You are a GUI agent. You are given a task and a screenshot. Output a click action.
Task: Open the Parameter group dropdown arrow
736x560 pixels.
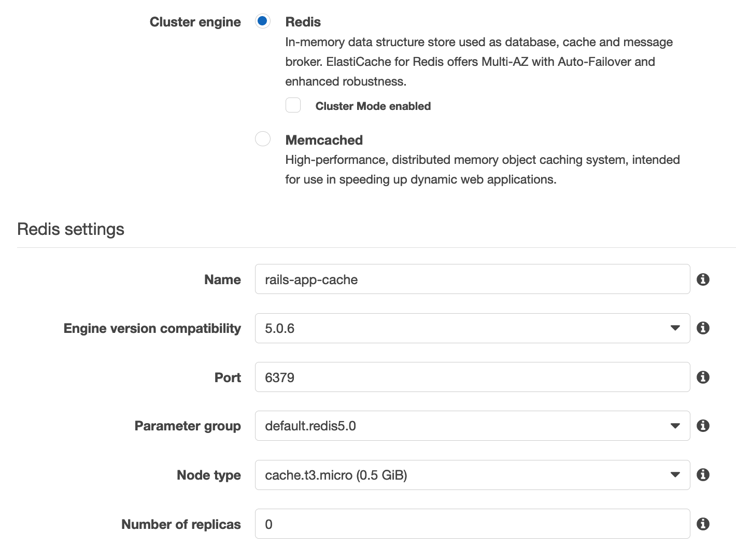click(x=674, y=425)
